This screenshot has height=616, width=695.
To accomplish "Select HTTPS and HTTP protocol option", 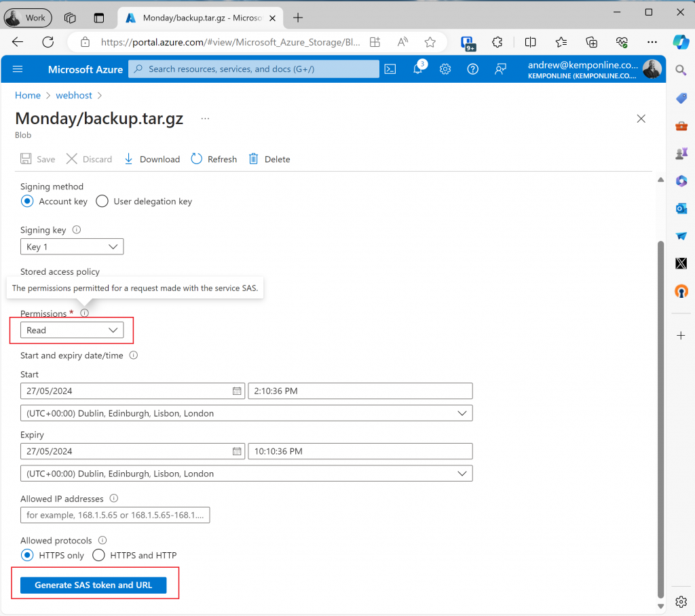I will point(98,556).
